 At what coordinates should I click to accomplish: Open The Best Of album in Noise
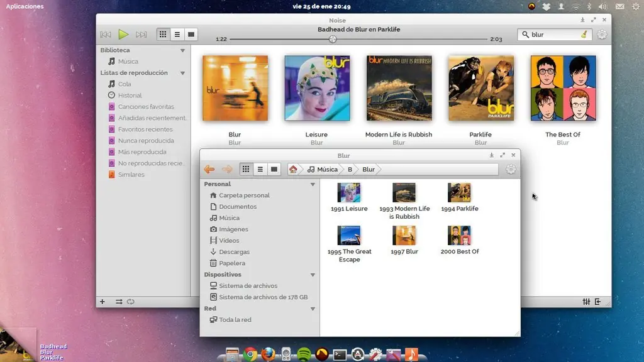[563, 88]
